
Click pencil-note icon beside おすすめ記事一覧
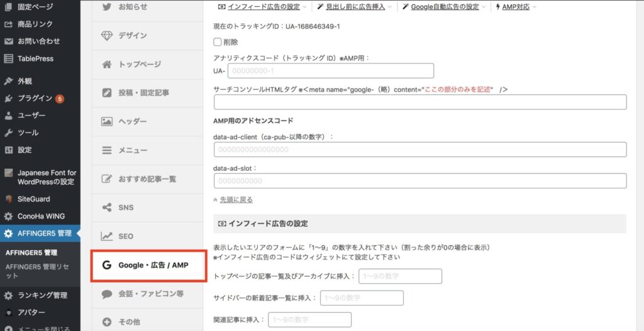pos(107,179)
